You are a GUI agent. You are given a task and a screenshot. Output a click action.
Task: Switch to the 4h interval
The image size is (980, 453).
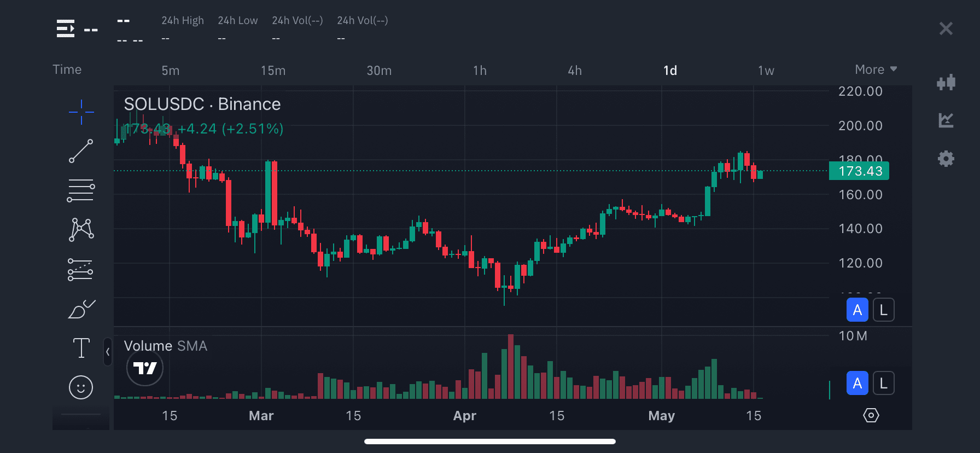click(x=575, y=71)
